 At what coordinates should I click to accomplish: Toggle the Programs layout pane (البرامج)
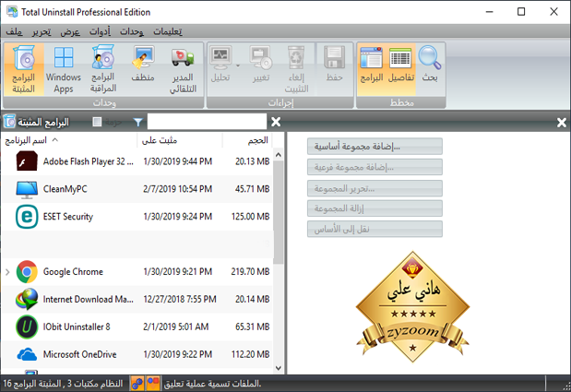[x=372, y=69]
